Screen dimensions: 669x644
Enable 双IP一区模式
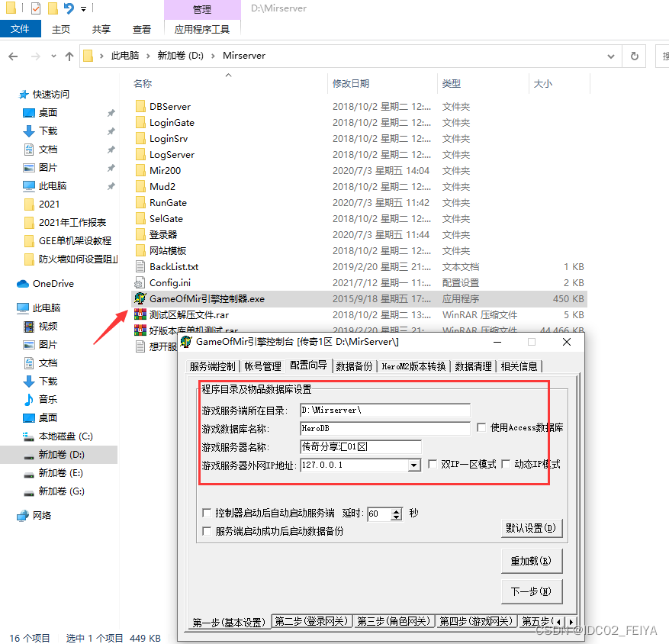click(433, 465)
